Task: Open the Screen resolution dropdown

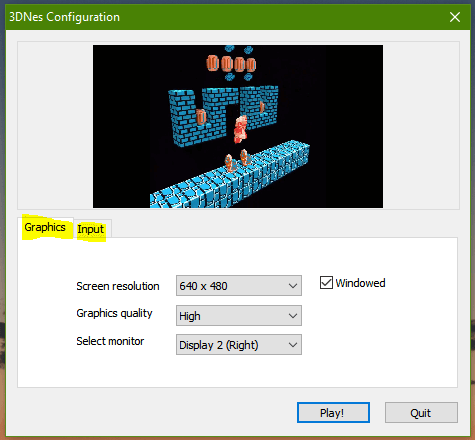Action: point(239,286)
